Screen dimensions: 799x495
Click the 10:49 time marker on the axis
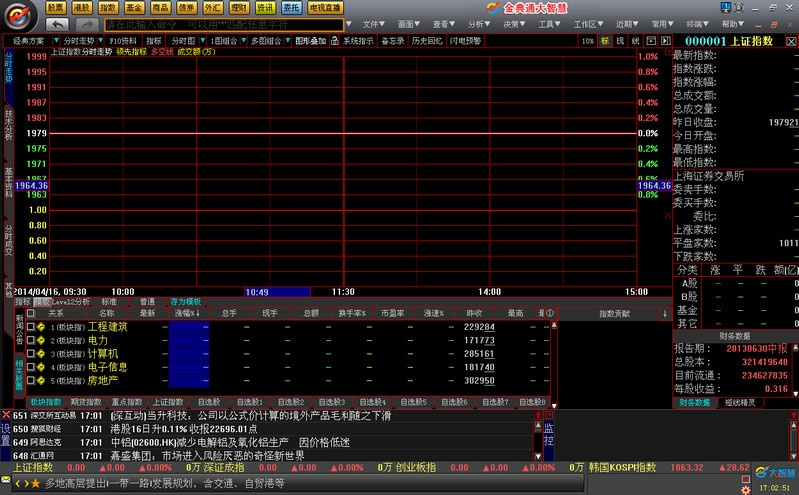click(x=257, y=291)
